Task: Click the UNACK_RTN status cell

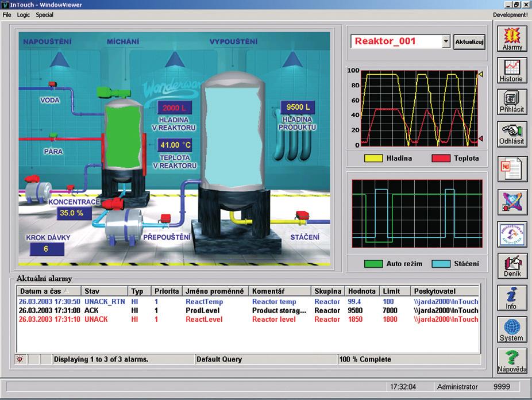Action: [105, 302]
